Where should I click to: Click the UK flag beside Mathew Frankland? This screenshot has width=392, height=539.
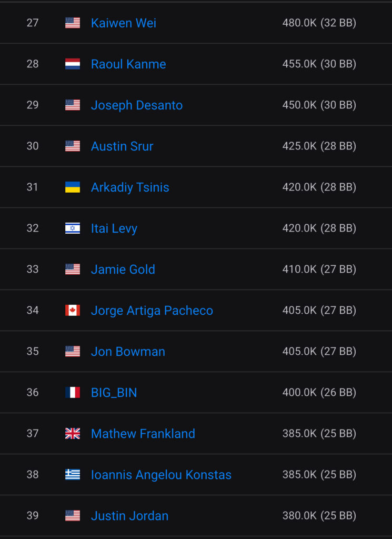click(x=73, y=433)
